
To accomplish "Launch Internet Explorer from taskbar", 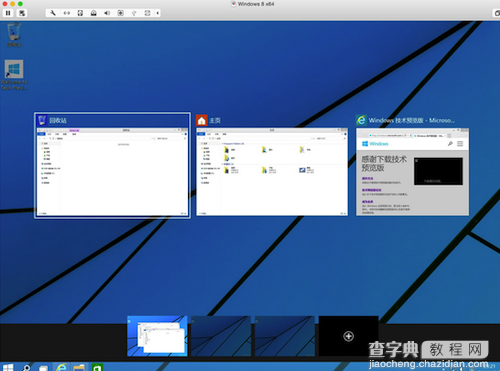I will click(x=62, y=367).
